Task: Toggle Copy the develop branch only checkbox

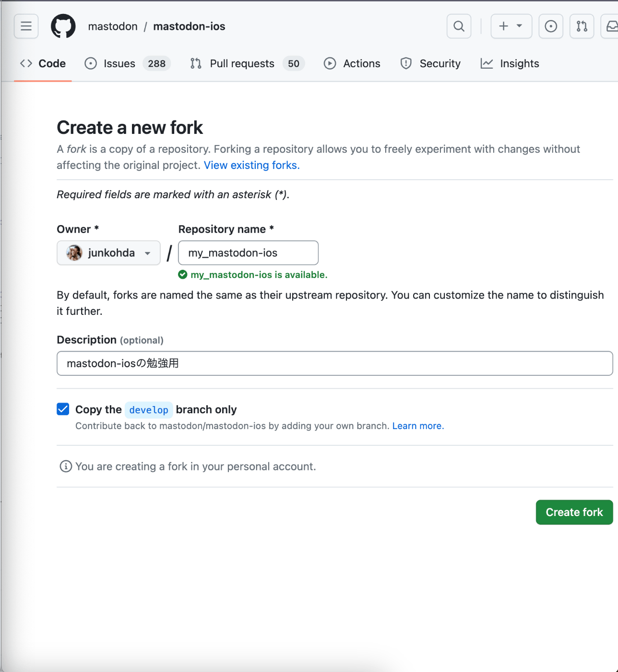Action: point(63,409)
